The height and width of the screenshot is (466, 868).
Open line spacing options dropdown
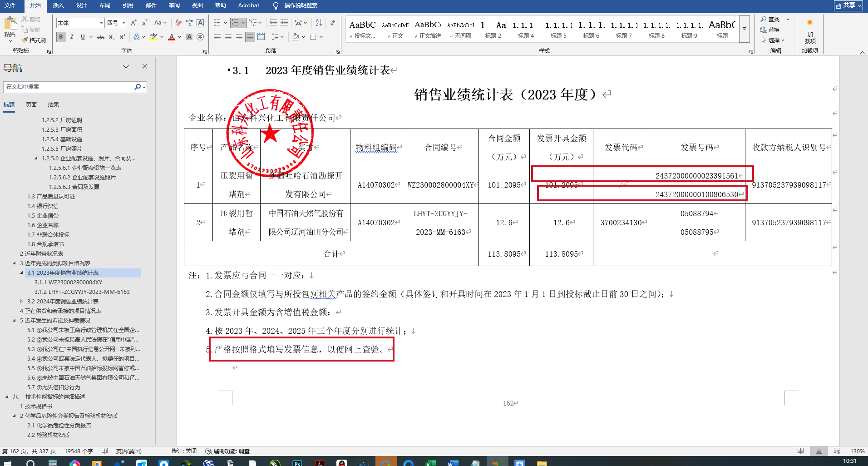(277, 37)
